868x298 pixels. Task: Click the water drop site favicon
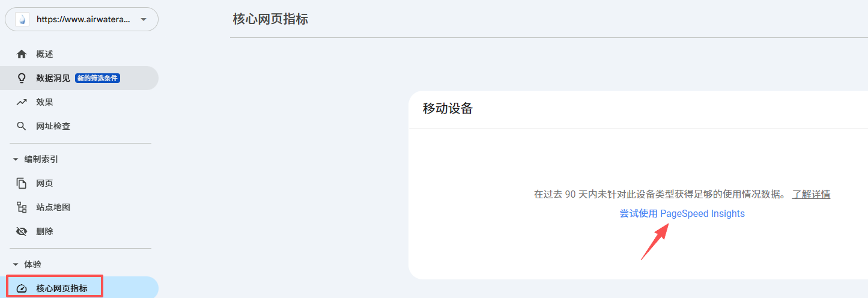click(x=22, y=19)
